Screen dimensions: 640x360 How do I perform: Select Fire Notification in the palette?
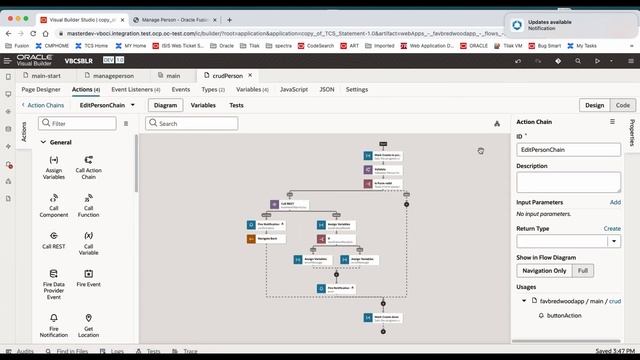(x=54, y=325)
